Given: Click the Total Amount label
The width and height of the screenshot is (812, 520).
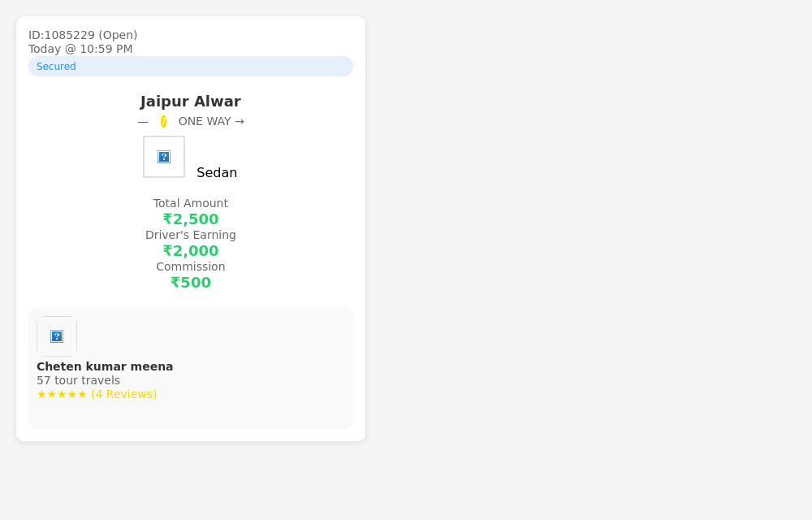Looking at the screenshot, I should point(191,204).
